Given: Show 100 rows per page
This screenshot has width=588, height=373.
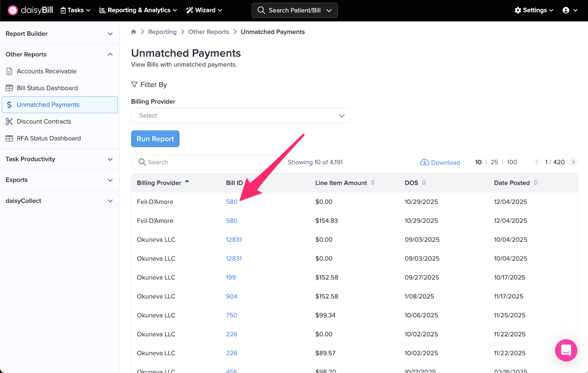Looking at the screenshot, I should 512,162.
